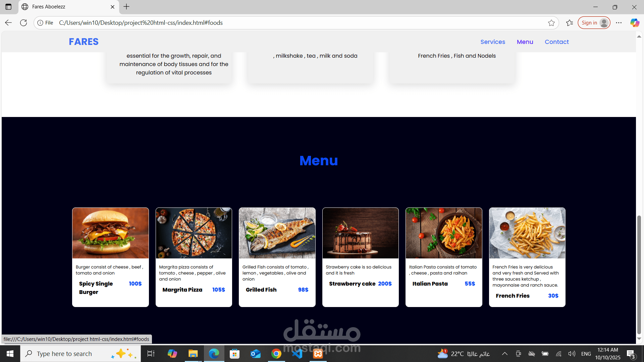Click the FARES logo
The height and width of the screenshot is (362, 644).
point(84,42)
